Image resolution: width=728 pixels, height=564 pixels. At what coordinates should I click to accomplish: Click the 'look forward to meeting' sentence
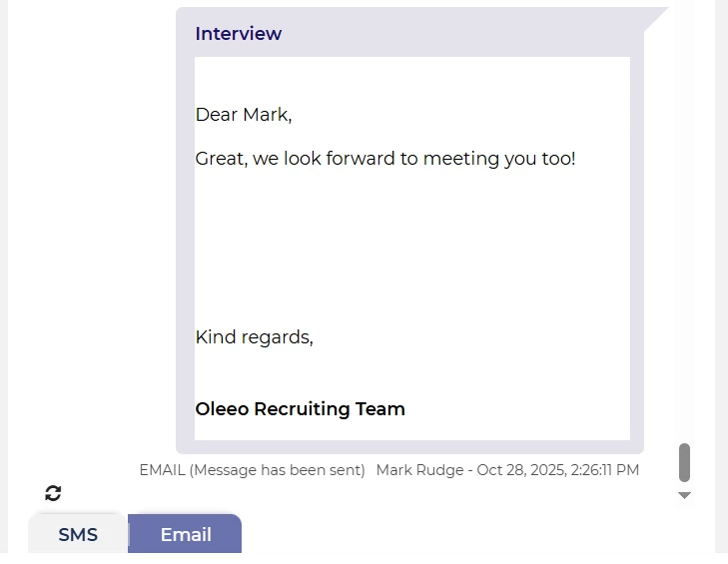click(x=384, y=159)
